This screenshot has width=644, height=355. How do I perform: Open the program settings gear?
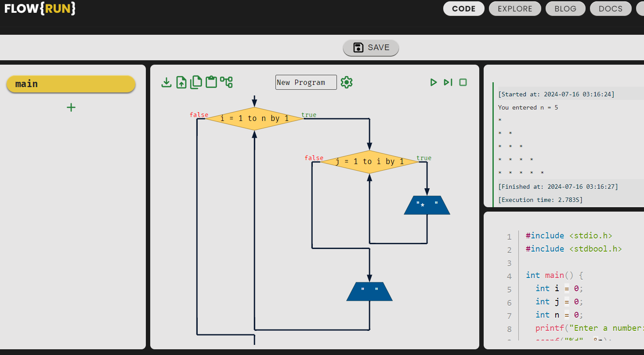(347, 82)
